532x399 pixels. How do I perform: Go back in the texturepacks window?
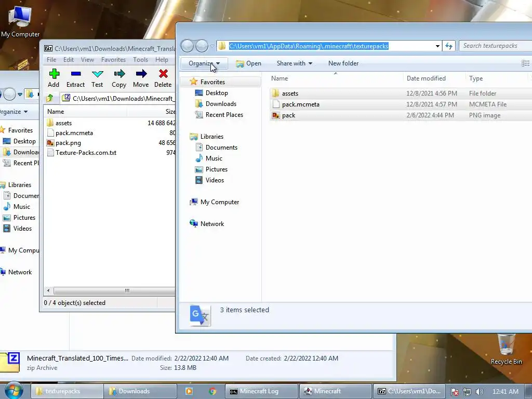tap(187, 46)
